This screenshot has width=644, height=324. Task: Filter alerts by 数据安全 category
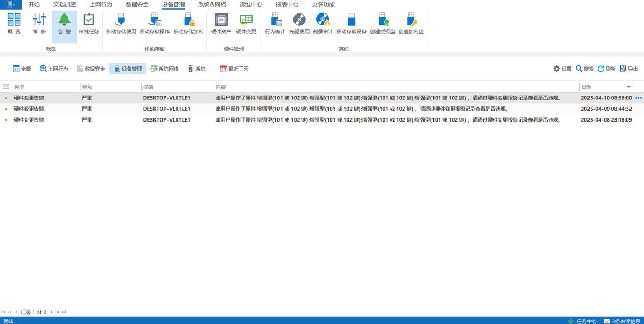pos(91,69)
